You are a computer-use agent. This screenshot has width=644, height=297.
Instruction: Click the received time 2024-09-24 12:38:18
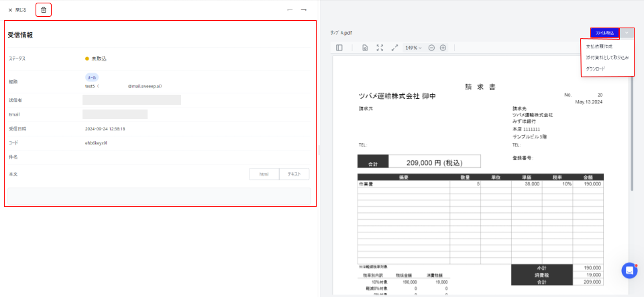coord(105,129)
